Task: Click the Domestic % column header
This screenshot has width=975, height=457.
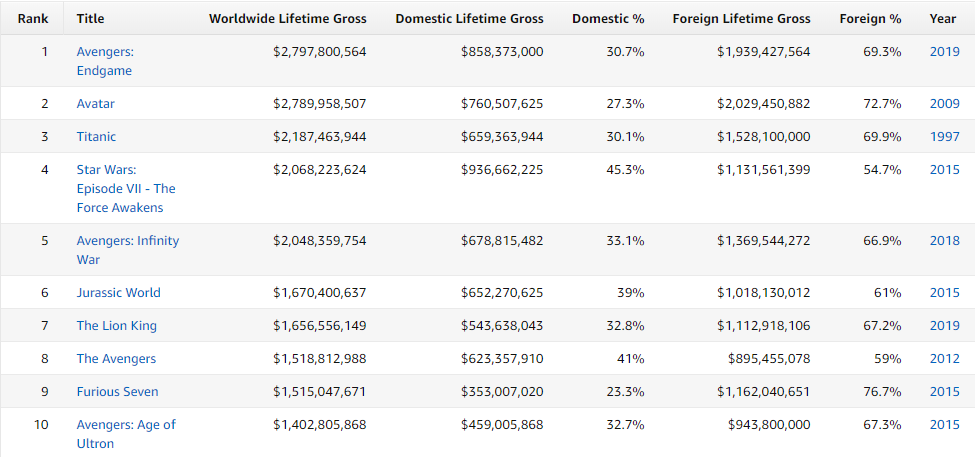Action: (608, 19)
